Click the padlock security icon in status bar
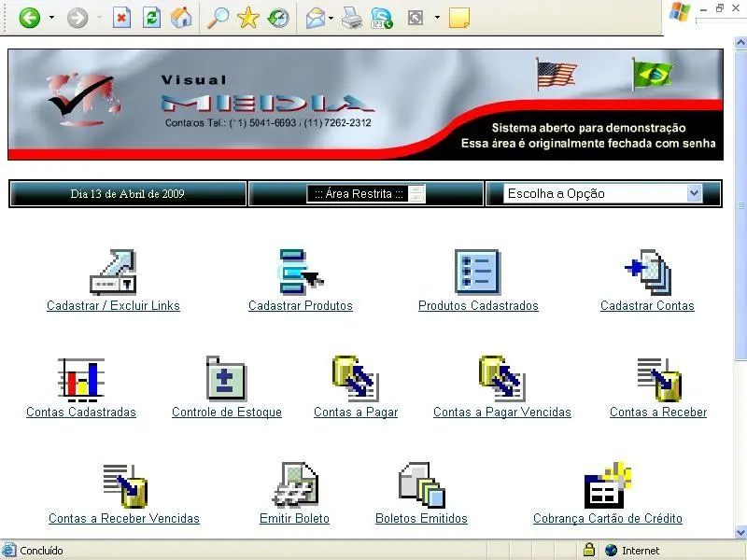This screenshot has width=747, height=560. [589, 550]
